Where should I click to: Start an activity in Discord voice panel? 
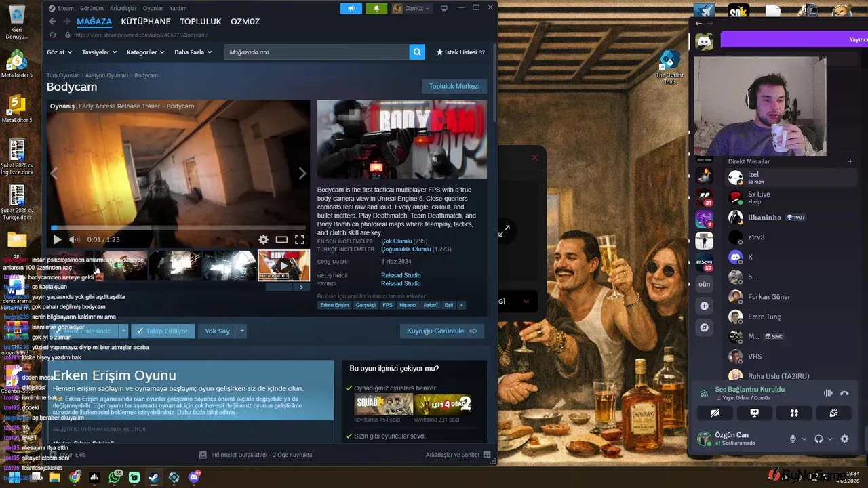tap(794, 413)
